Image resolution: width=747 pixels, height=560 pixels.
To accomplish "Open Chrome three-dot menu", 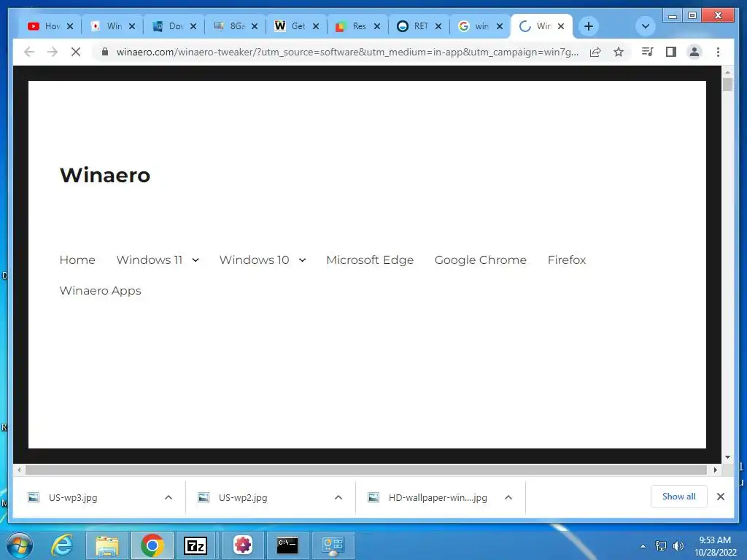I will [x=718, y=52].
